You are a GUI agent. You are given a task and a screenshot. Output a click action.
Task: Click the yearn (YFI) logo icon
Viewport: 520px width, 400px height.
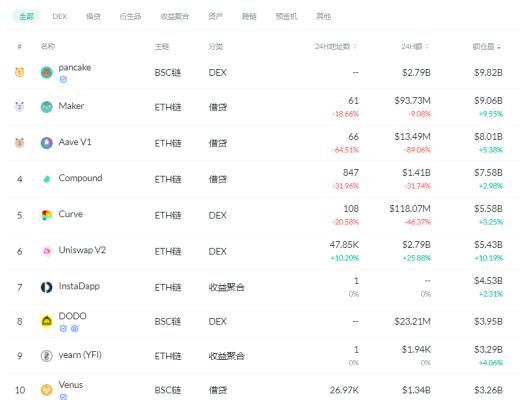click(47, 356)
